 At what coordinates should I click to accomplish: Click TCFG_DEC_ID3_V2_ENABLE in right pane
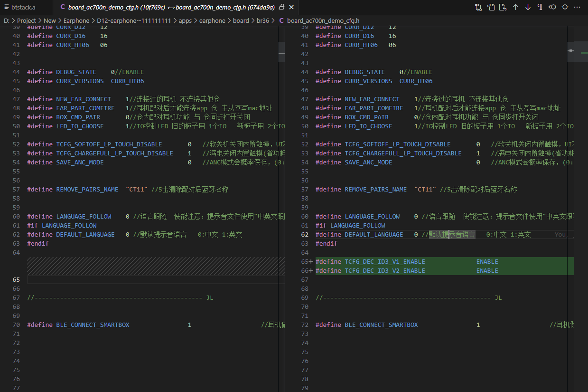pyautogui.click(x=385, y=271)
